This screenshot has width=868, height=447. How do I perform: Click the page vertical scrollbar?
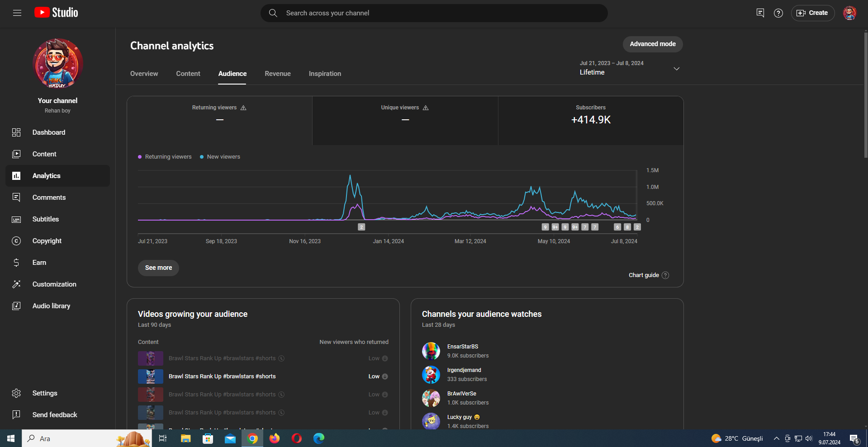click(x=865, y=95)
